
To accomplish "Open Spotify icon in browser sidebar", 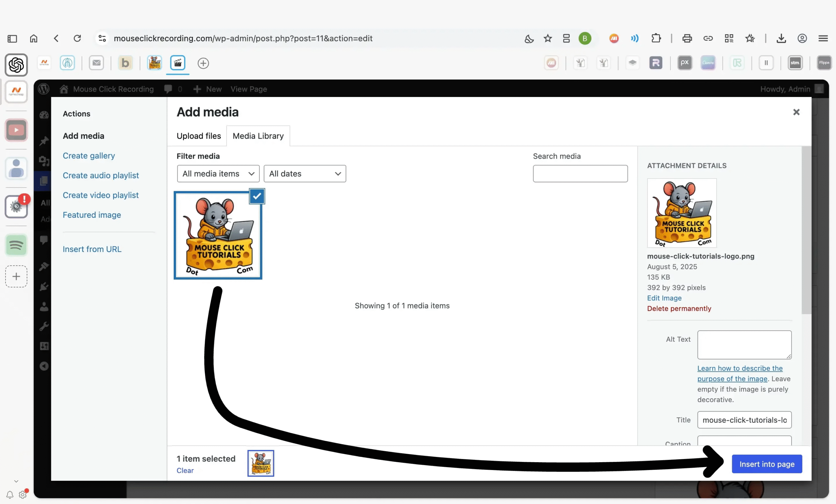I will [16, 245].
